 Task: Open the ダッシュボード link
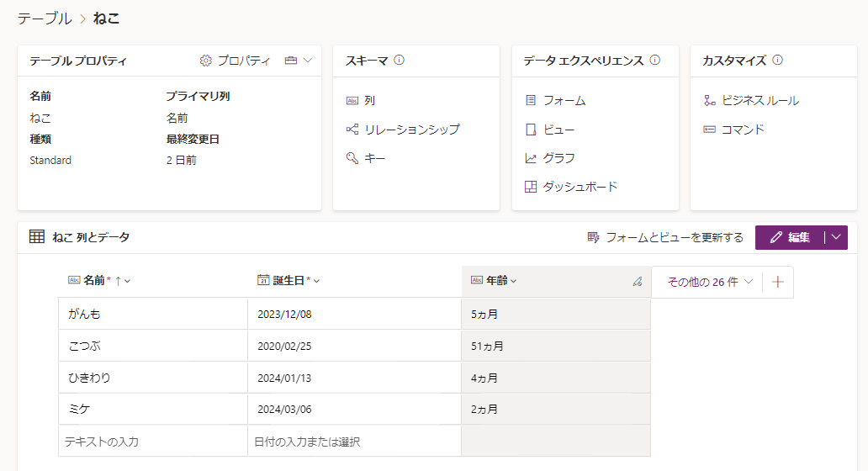[580, 187]
